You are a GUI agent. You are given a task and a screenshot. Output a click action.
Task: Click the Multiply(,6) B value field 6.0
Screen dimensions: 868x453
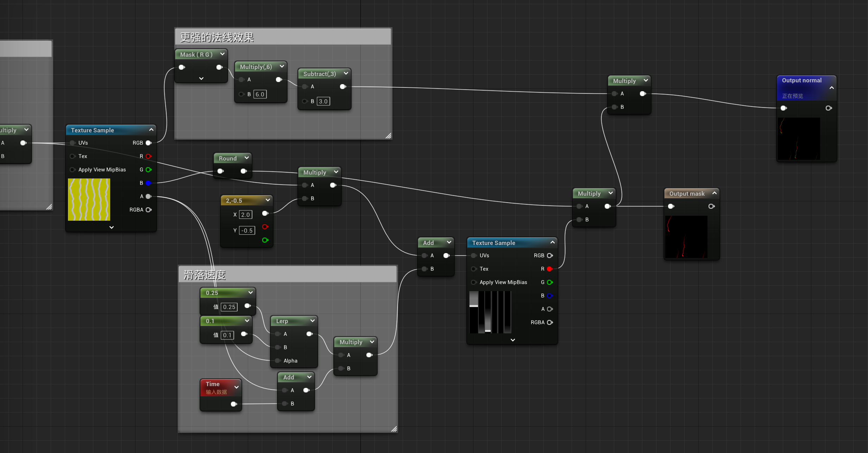tap(260, 94)
